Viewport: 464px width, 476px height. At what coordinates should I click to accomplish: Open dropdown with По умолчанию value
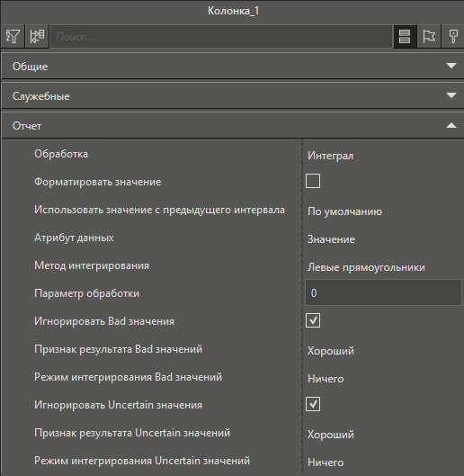tap(383, 211)
